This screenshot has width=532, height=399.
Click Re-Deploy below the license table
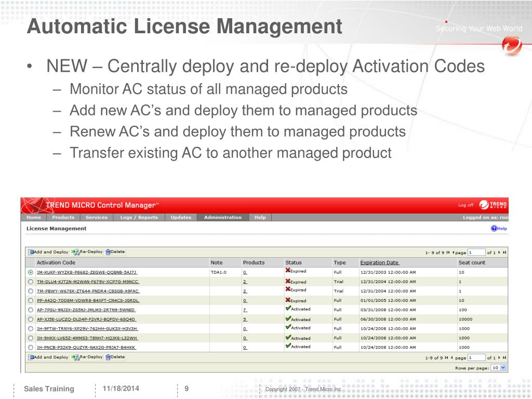click(x=87, y=357)
